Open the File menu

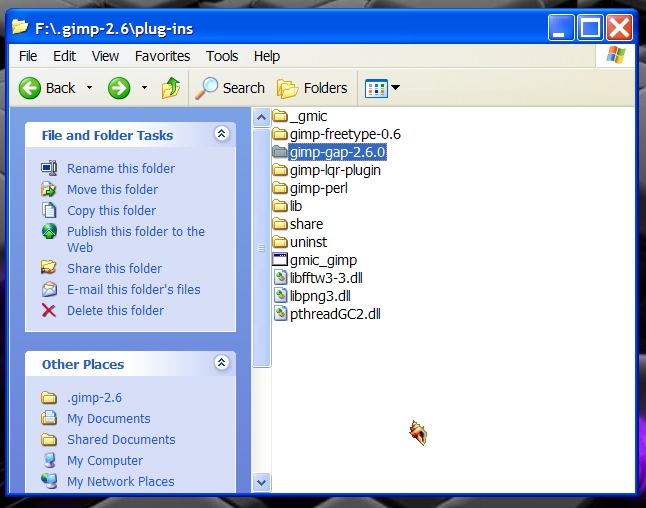pyautogui.click(x=28, y=56)
